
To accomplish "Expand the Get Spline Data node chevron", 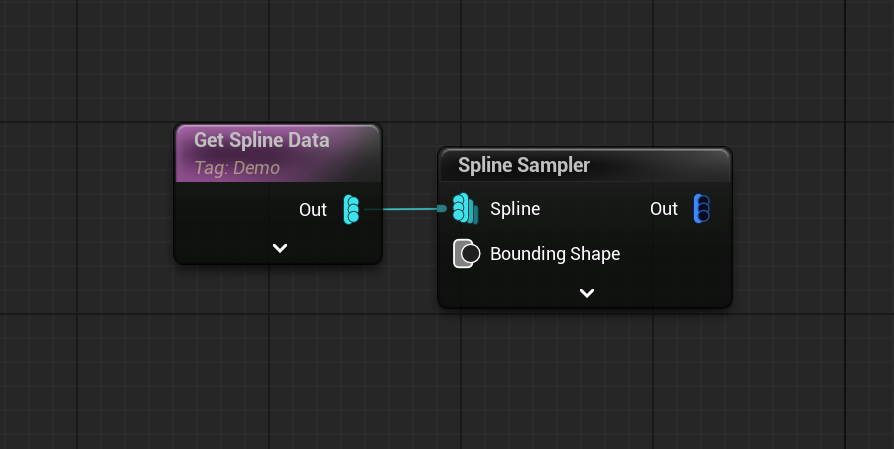I will click(x=279, y=248).
